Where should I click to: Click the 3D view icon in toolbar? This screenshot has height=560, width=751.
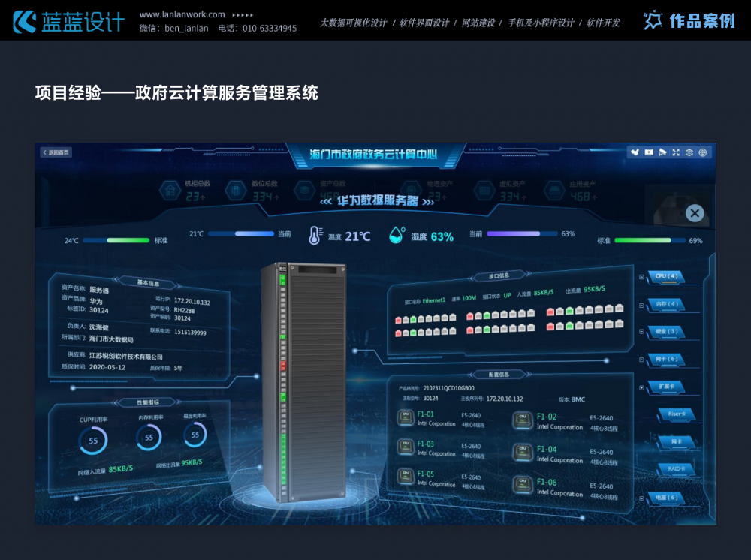pos(689,152)
